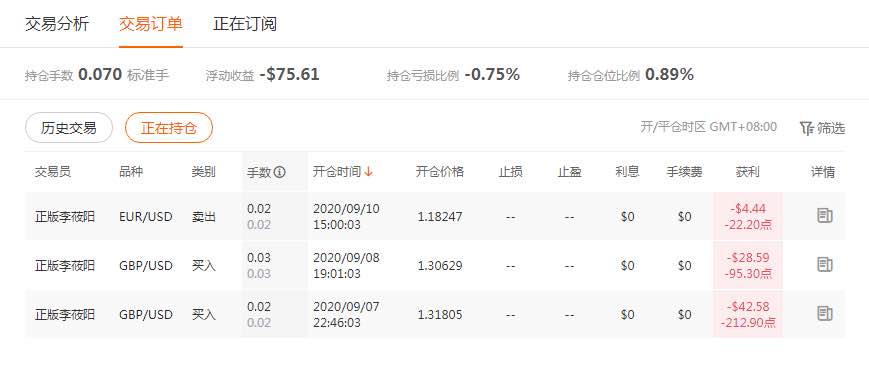Click the 开/平仓时区 GMT+08:00 label
This screenshot has width=869, height=388.
coord(708,127)
